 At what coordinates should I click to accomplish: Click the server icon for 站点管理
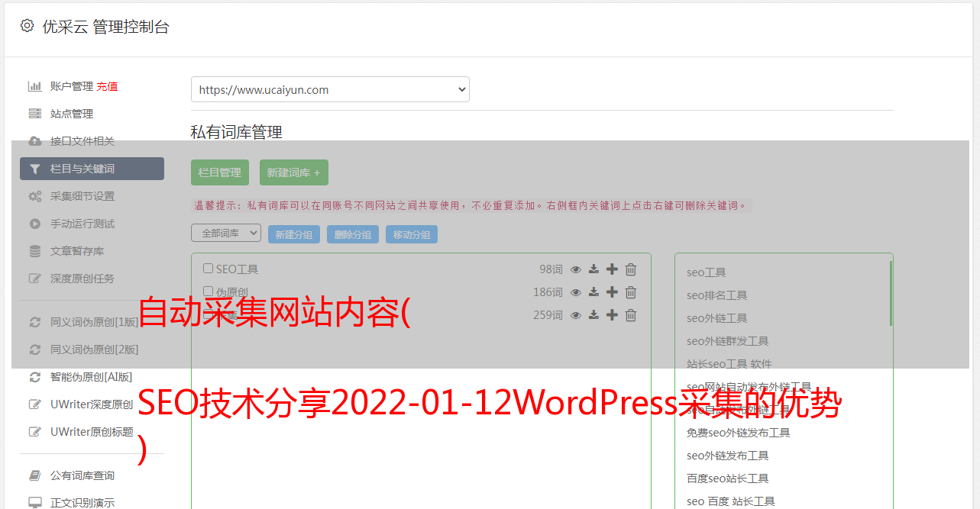click(x=35, y=114)
